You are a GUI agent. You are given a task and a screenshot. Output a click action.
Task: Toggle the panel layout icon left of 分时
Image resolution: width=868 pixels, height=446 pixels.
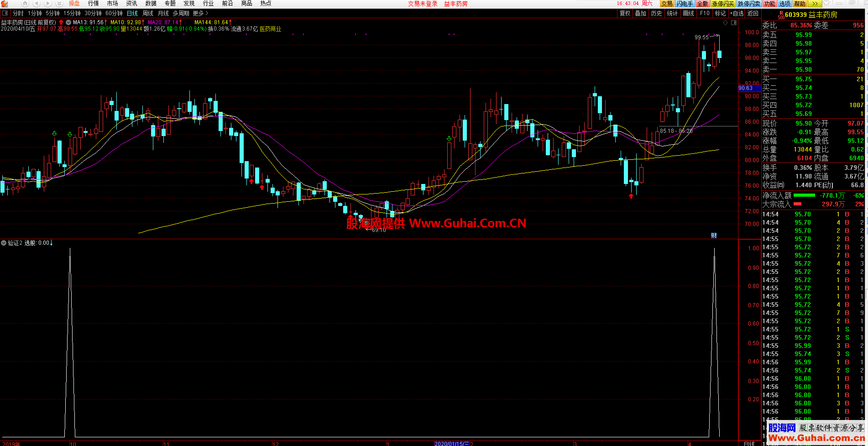pyautogui.click(x=5, y=13)
